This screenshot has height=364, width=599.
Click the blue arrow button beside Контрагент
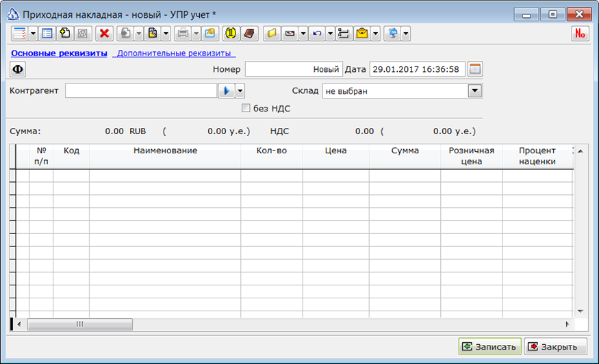(x=226, y=91)
